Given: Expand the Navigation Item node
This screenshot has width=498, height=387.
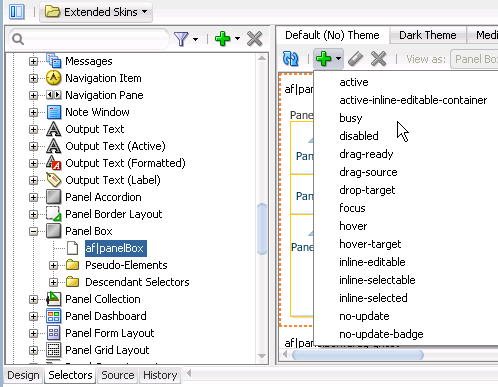Looking at the screenshot, I should 33,78.
